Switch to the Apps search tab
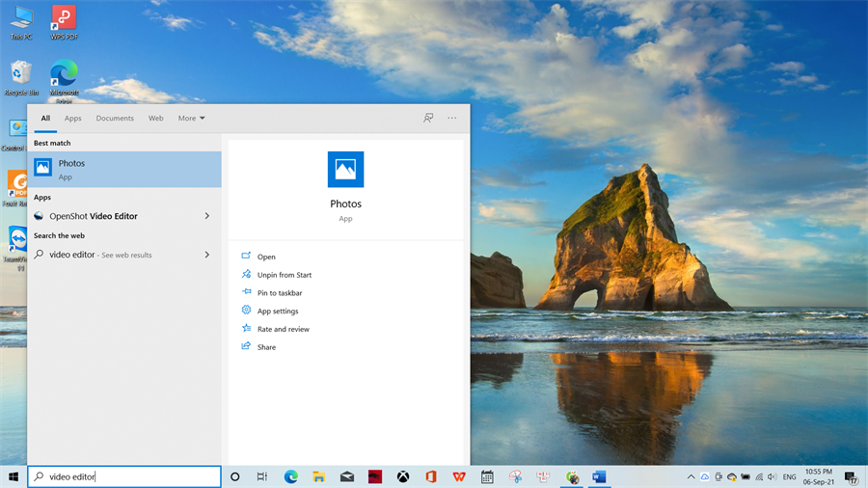 (73, 119)
